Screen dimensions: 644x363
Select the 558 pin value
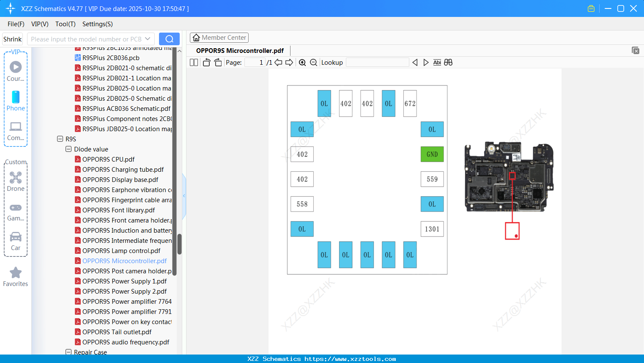tap(302, 204)
